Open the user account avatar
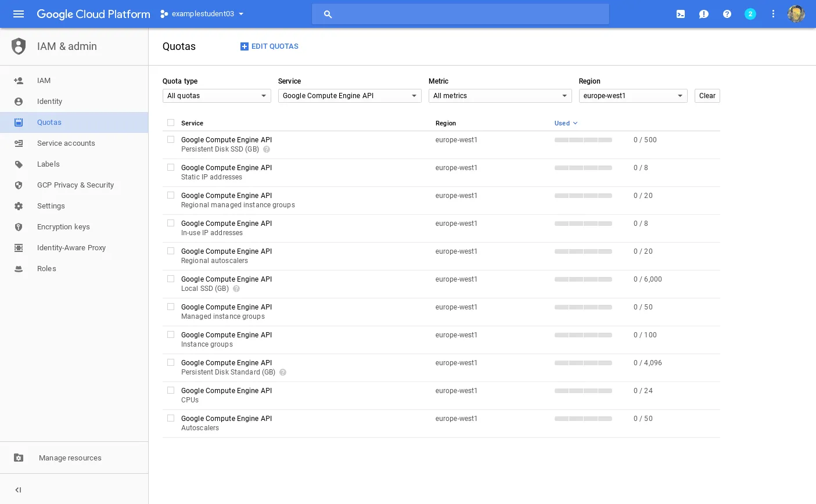Screen dimensions: 816x504 796,14
